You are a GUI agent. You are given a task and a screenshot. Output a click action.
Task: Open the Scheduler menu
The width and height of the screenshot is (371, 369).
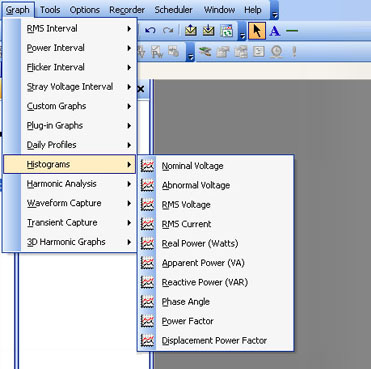tap(173, 10)
